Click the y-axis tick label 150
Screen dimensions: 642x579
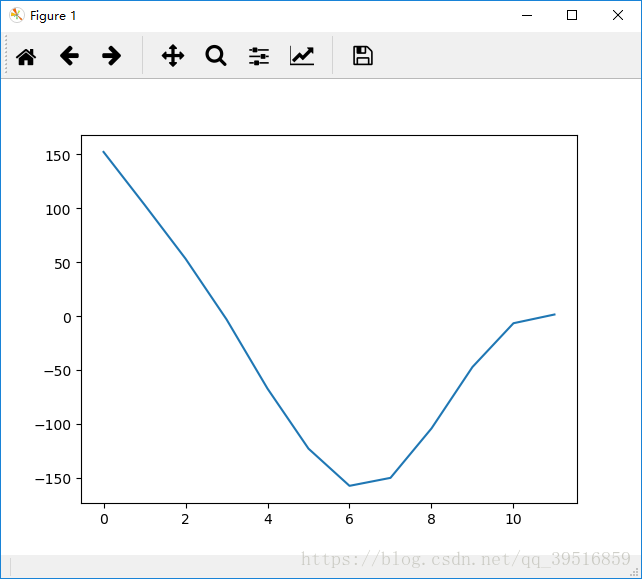(56, 156)
